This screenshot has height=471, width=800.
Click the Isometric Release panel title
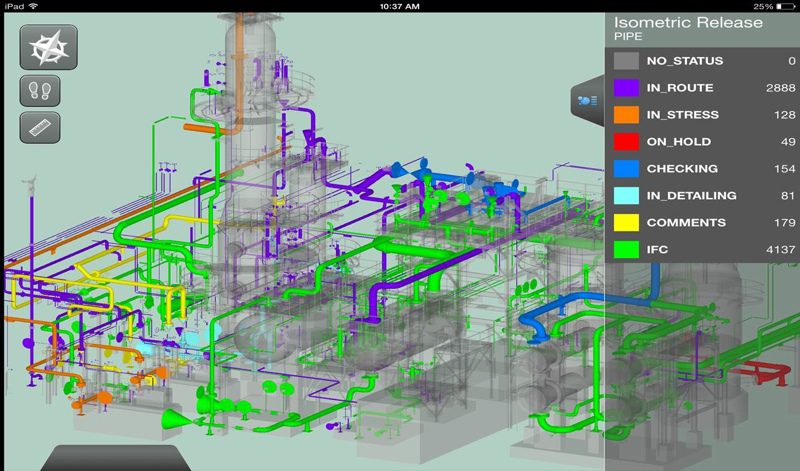point(688,22)
